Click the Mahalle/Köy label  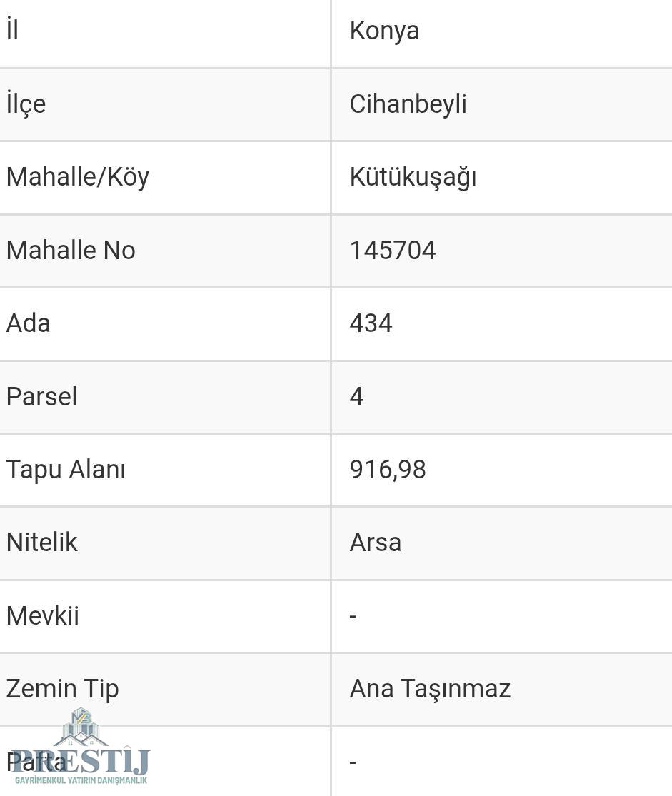(78, 178)
